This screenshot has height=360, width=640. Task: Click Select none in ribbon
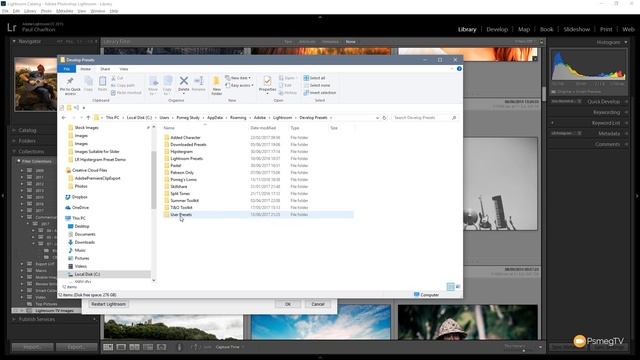[317, 85]
